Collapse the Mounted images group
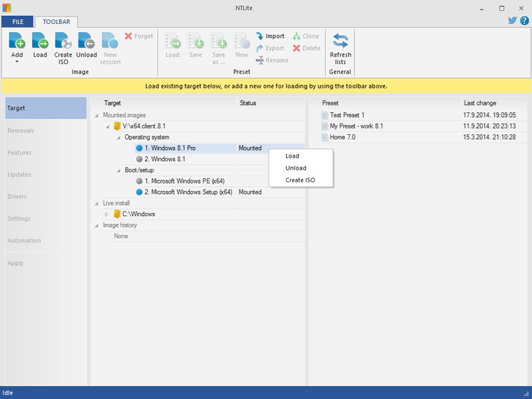The height and width of the screenshot is (399, 532). pos(96,116)
